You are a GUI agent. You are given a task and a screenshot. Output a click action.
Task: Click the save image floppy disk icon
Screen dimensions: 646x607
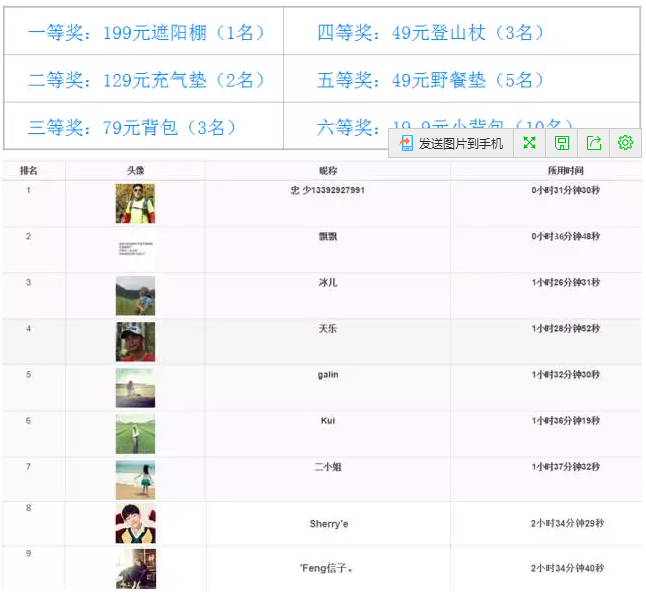point(562,143)
